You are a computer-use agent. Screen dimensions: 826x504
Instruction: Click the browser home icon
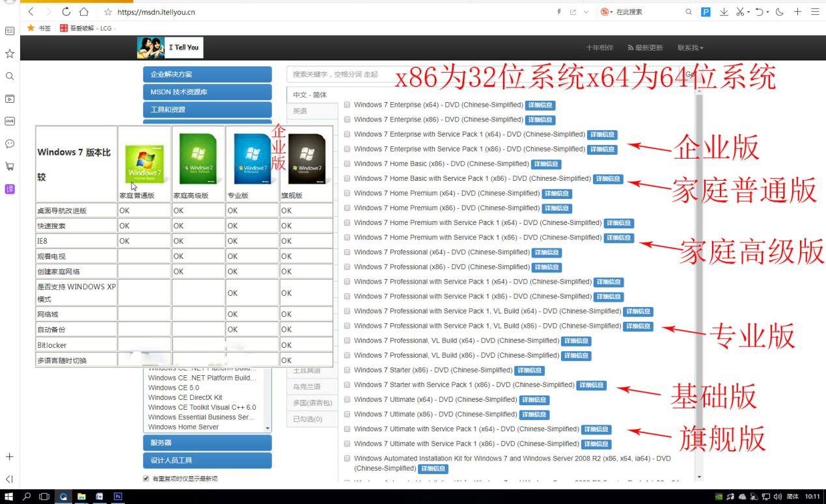87,11
